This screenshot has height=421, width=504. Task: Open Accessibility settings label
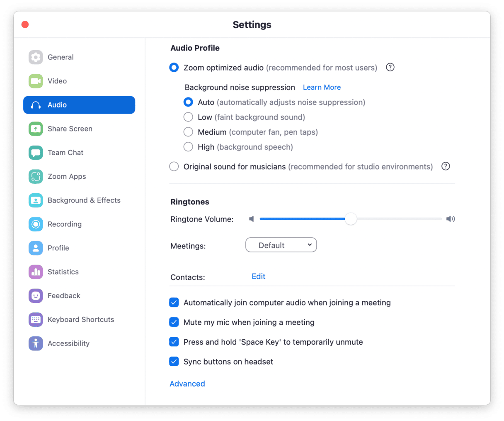tap(68, 343)
